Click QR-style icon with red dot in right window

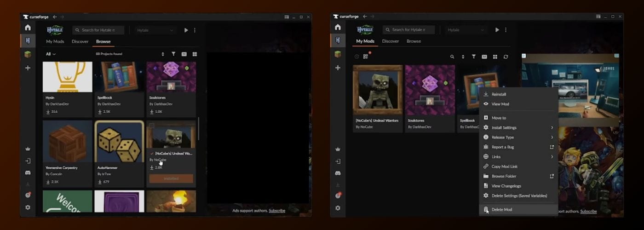click(x=366, y=56)
